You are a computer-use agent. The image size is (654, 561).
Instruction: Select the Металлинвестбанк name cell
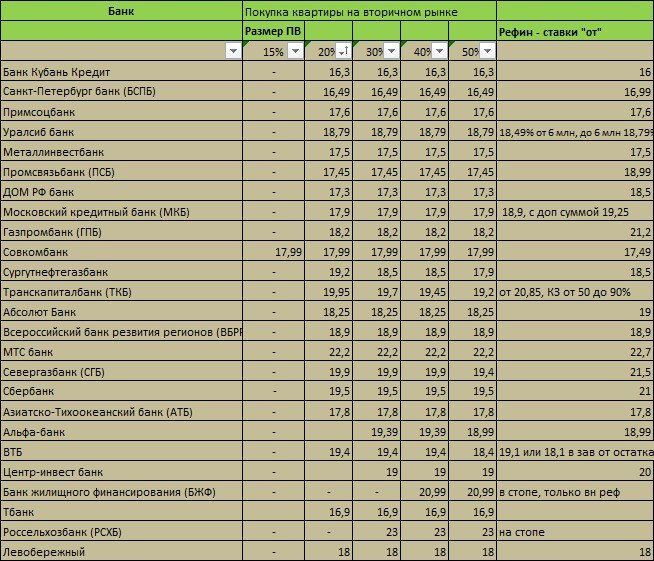(121, 152)
